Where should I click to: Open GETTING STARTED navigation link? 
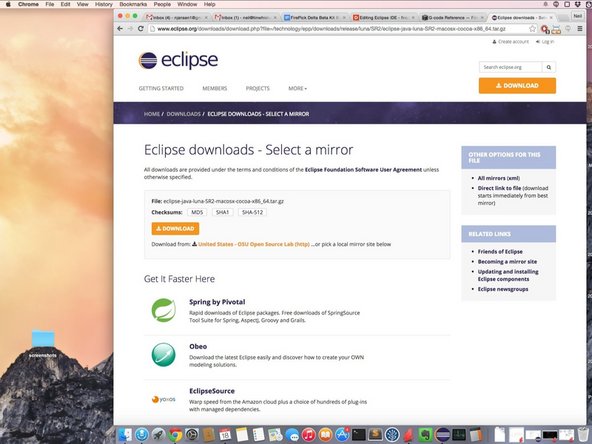coord(161,88)
